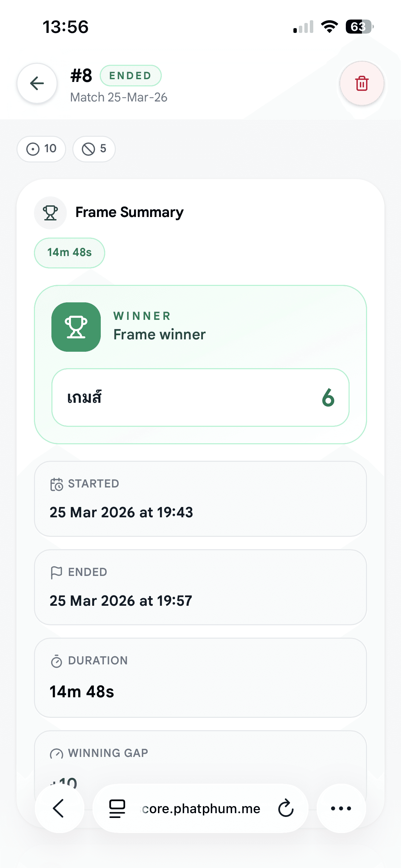This screenshot has height=868, width=401.
Task: Select the chip showing 5
Action: pos(94,149)
